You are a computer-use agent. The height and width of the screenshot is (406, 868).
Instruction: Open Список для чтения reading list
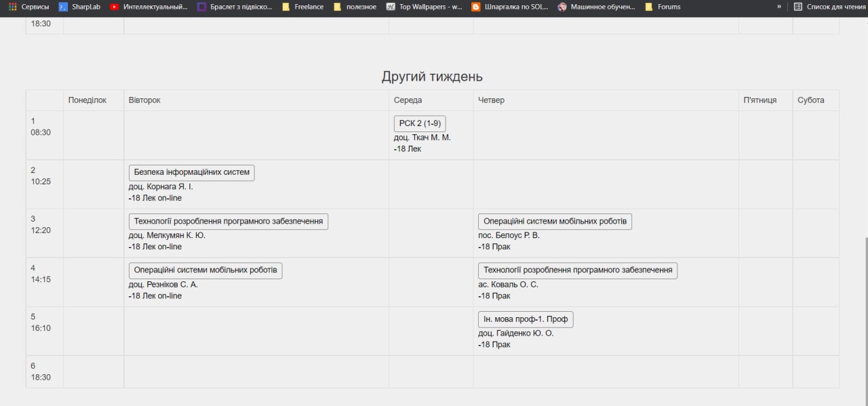(x=829, y=7)
